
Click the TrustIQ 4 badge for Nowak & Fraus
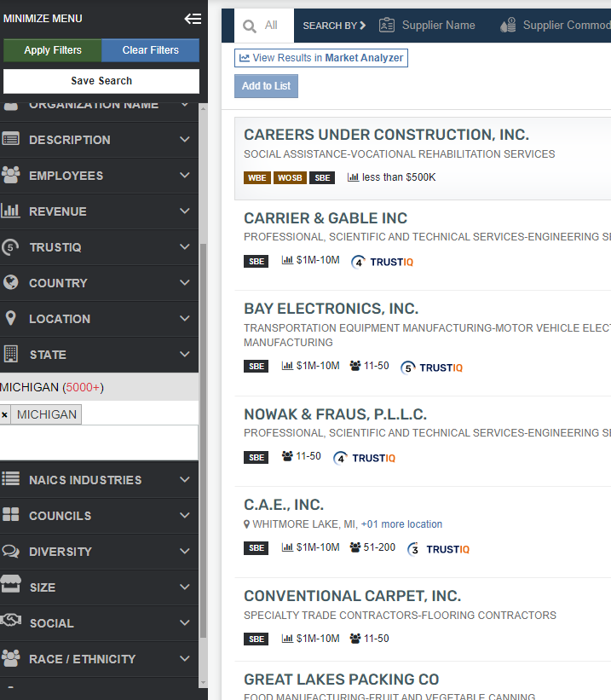[x=364, y=458]
